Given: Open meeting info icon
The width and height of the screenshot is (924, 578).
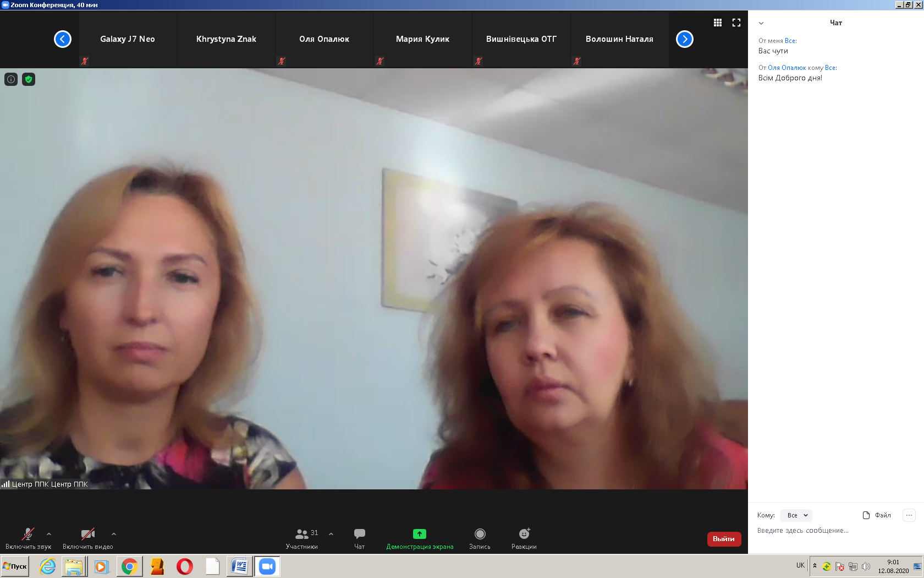Looking at the screenshot, I should click(11, 79).
